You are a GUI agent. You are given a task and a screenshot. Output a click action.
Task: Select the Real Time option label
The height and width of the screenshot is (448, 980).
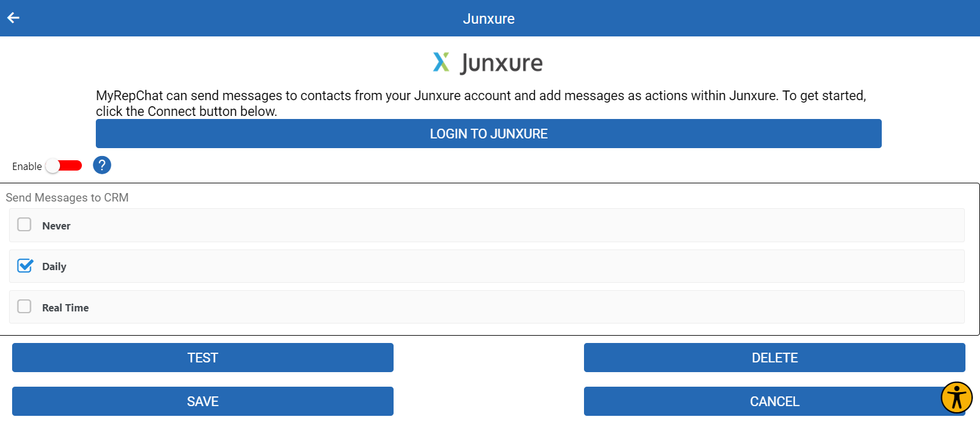click(65, 308)
